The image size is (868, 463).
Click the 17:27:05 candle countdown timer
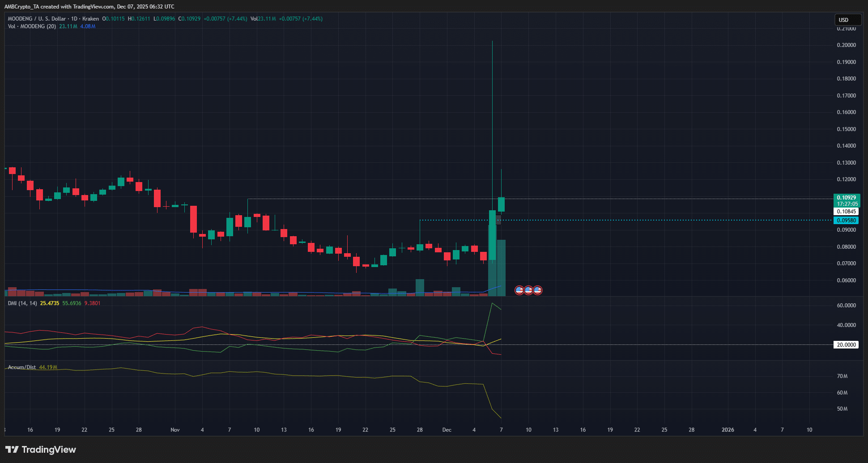848,204
